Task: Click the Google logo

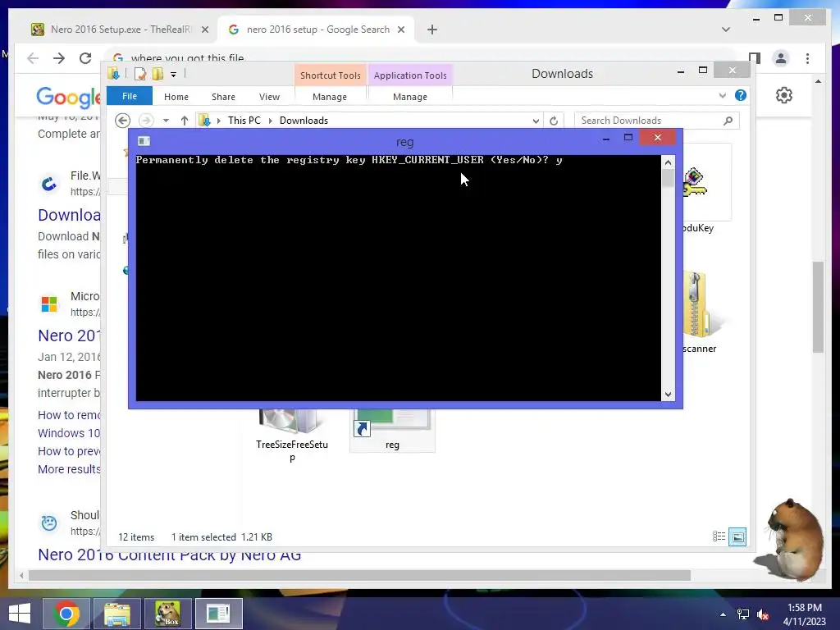Action: [68, 97]
